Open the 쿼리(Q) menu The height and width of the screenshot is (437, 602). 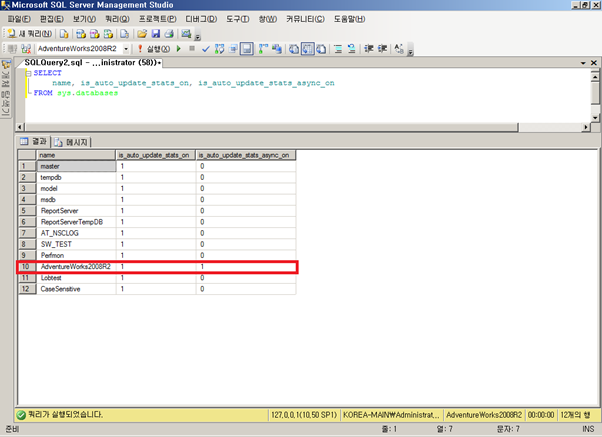click(117, 19)
